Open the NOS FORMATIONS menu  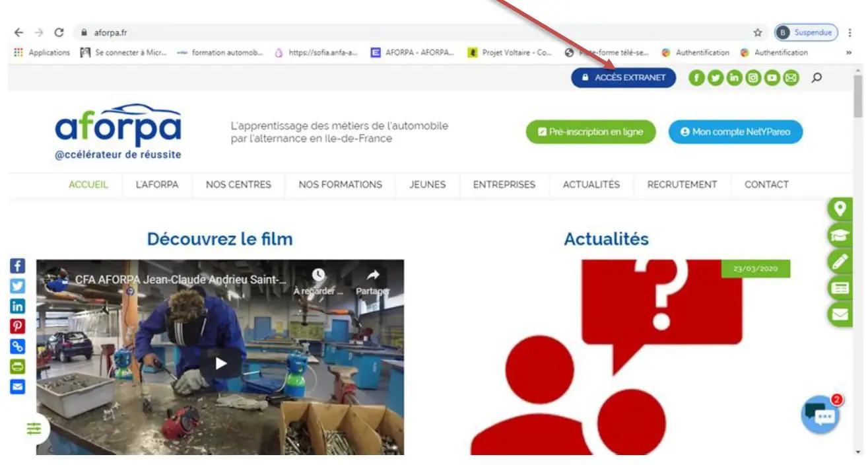340,185
